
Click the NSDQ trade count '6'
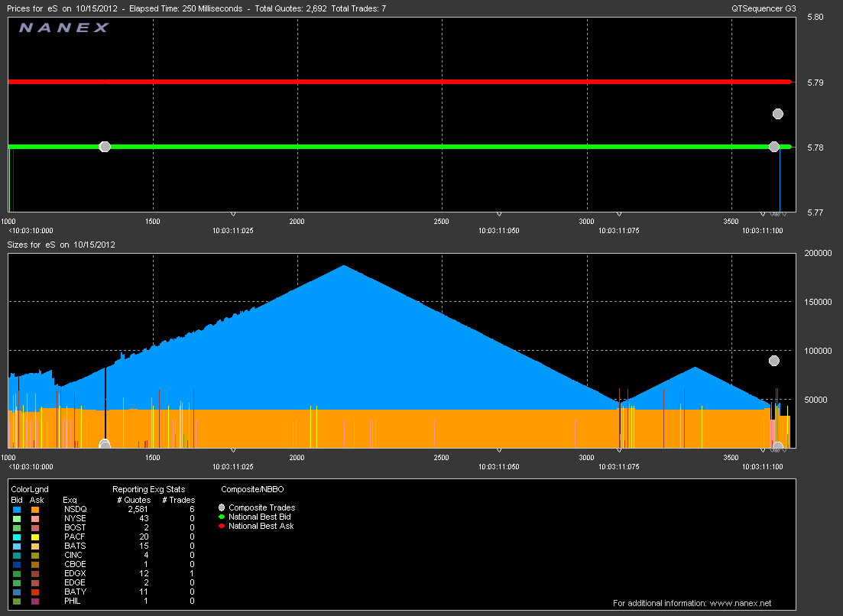pyautogui.click(x=192, y=510)
